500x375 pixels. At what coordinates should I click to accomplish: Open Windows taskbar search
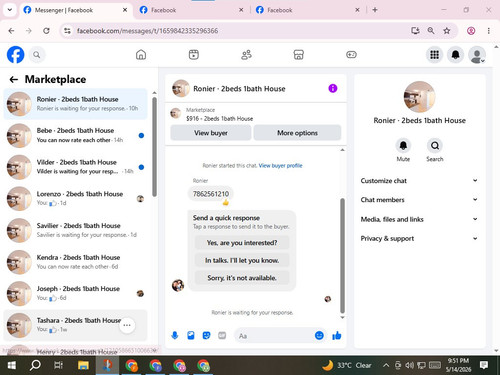35,365
